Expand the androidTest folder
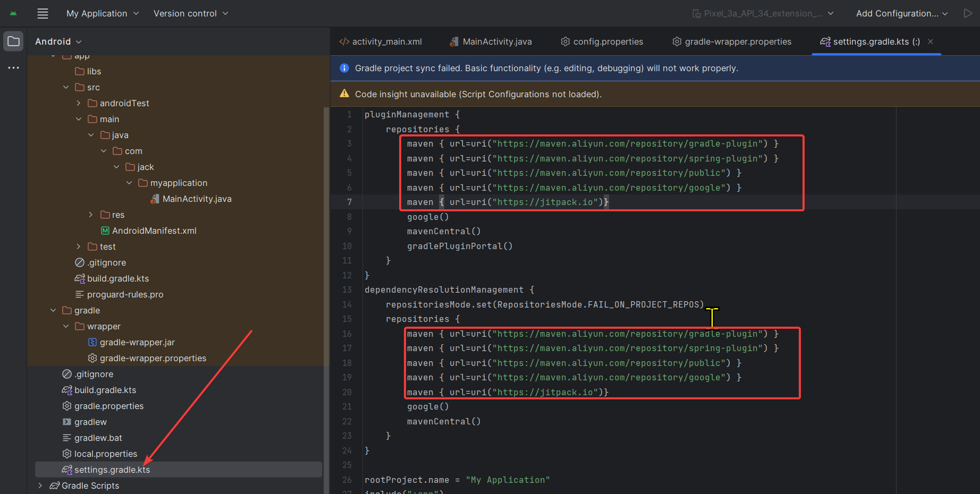Viewport: 980px width, 494px height. click(x=79, y=103)
